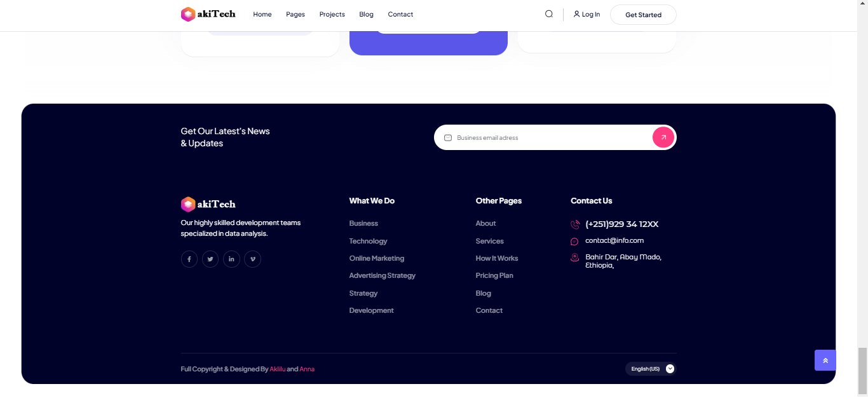The height and width of the screenshot is (405, 868).
Task: Open the Technology footer link
Action: point(368,241)
